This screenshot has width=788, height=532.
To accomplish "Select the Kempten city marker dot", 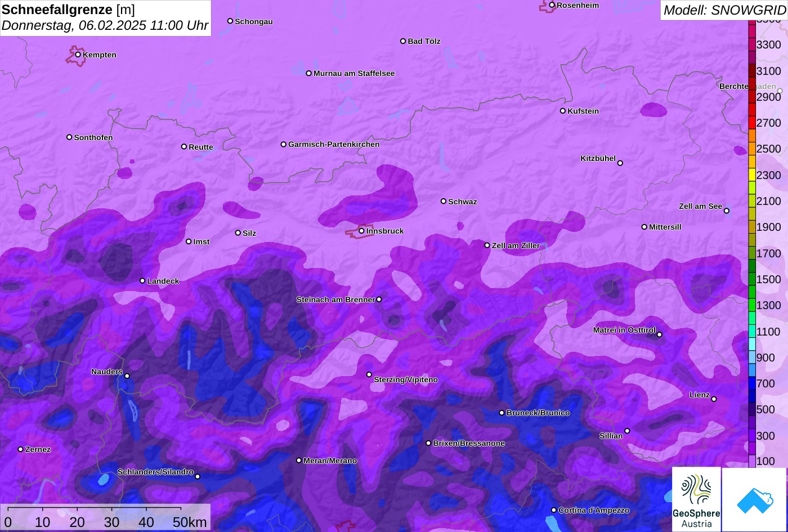I will [78, 55].
